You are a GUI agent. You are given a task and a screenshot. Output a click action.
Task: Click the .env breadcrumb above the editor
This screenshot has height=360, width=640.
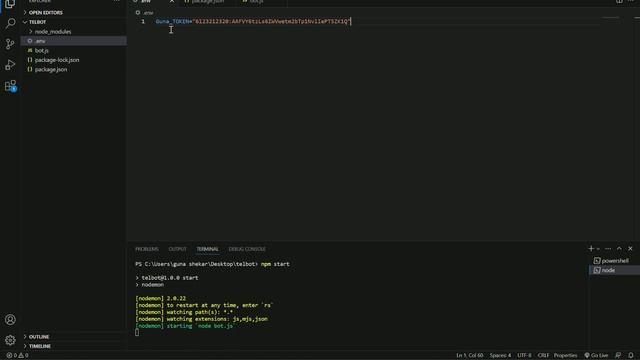click(x=145, y=13)
